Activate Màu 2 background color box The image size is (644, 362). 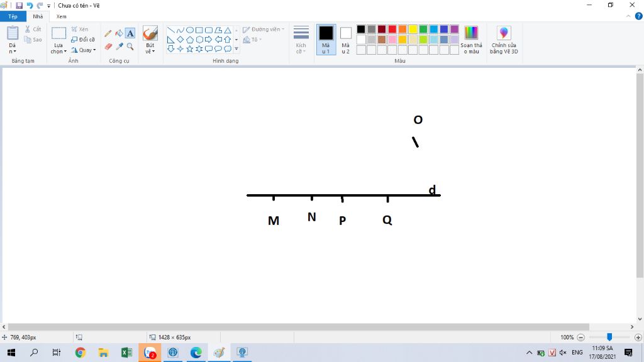pyautogui.click(x=346, y=40)
